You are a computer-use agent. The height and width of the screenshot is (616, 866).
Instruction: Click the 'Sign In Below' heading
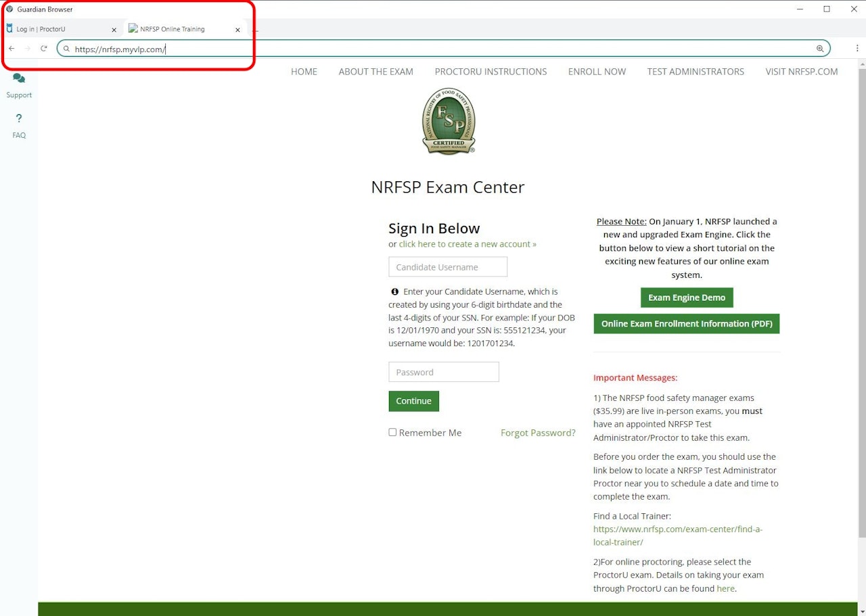click(x=434, y=229)
